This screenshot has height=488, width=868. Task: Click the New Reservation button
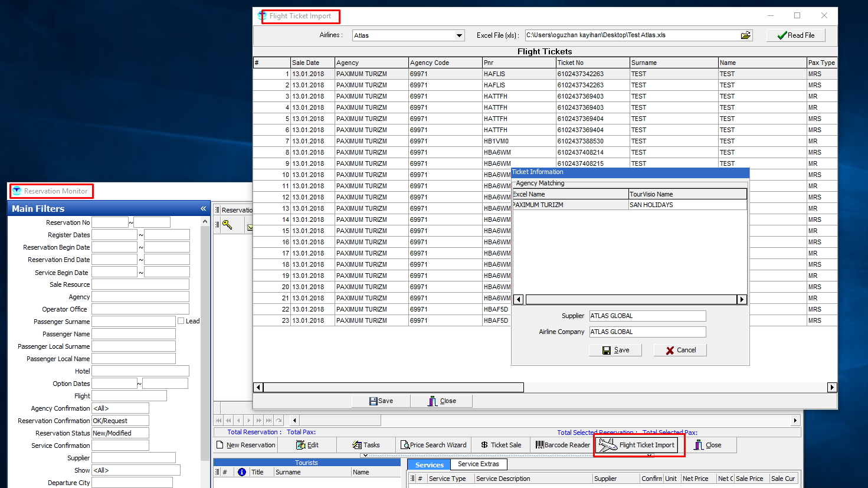pos(245,445)
